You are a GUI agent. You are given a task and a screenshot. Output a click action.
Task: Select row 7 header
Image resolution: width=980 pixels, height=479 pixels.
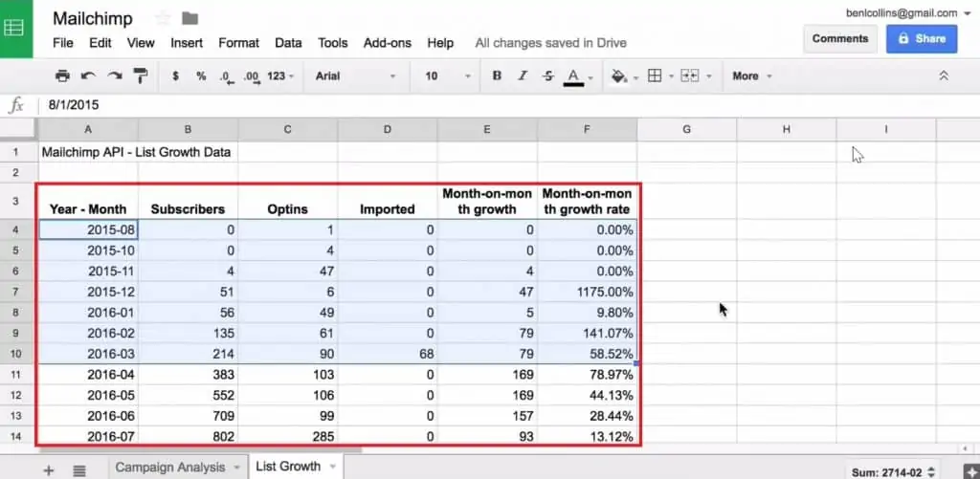(x=16, y=292)
